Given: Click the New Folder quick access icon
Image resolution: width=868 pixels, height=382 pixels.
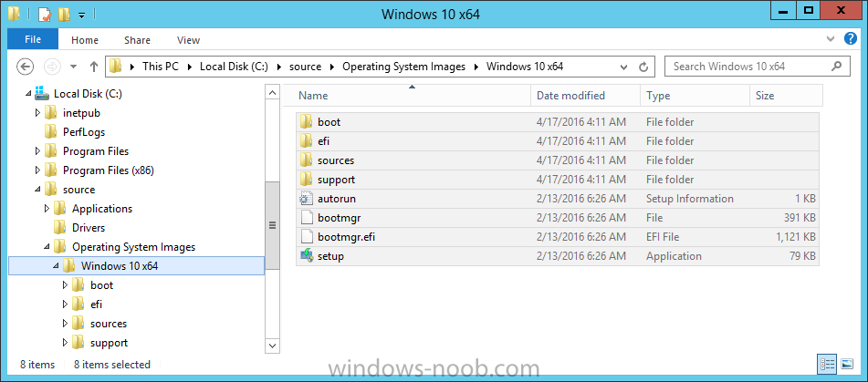Looking at the screenshot, I should point(64,14).
